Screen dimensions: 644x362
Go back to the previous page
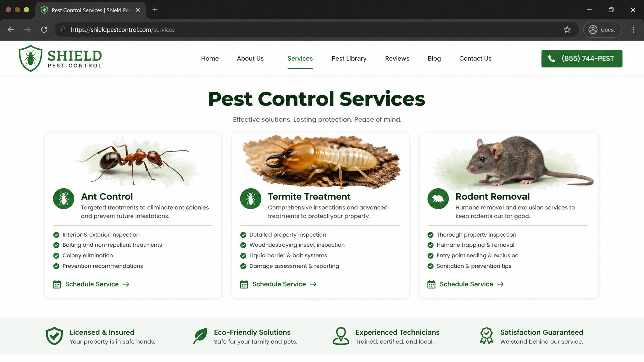point(11,30)
